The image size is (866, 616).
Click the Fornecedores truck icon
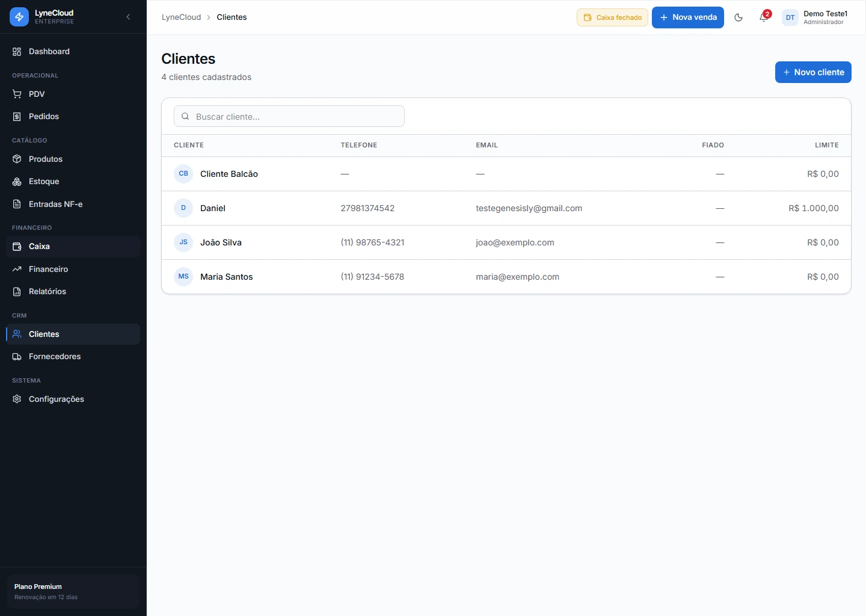[17, 357]
